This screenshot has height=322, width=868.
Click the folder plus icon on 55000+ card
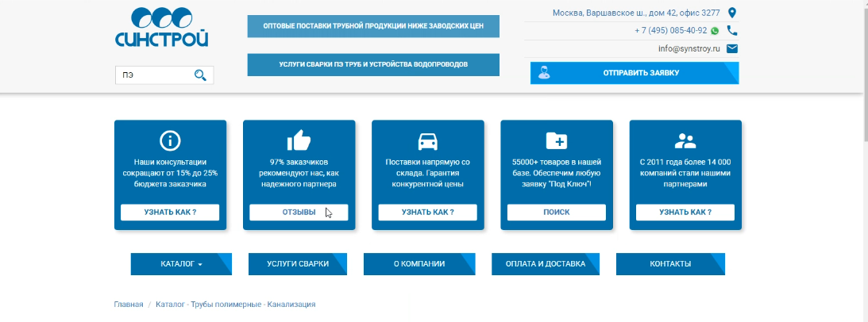(557, 141)
